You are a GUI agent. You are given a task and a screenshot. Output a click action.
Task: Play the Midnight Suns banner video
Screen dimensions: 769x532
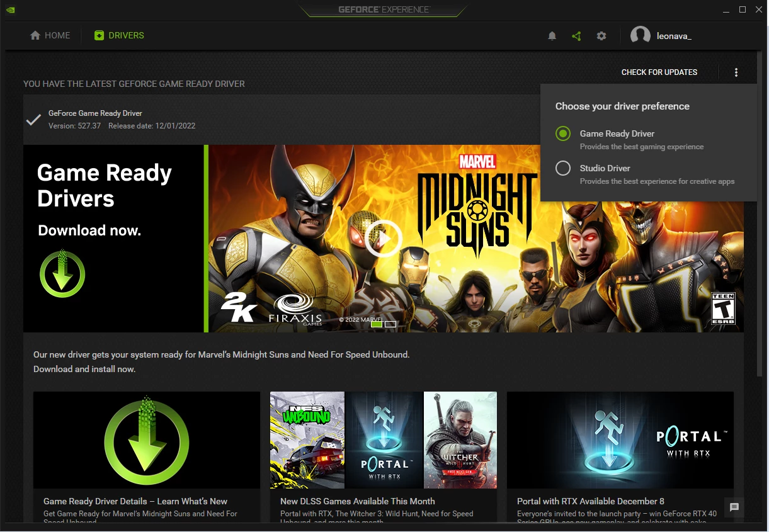click(x=383, y=239)
